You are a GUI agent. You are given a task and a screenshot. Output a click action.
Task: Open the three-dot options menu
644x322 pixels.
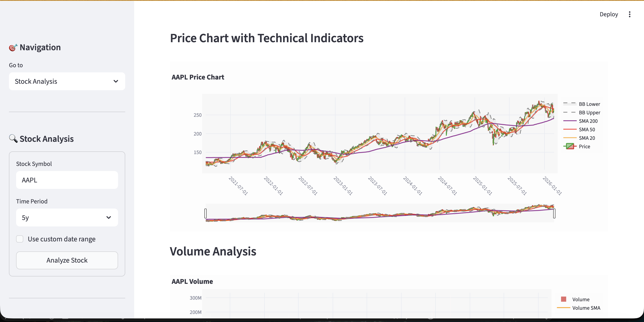[x=629, y=14]
